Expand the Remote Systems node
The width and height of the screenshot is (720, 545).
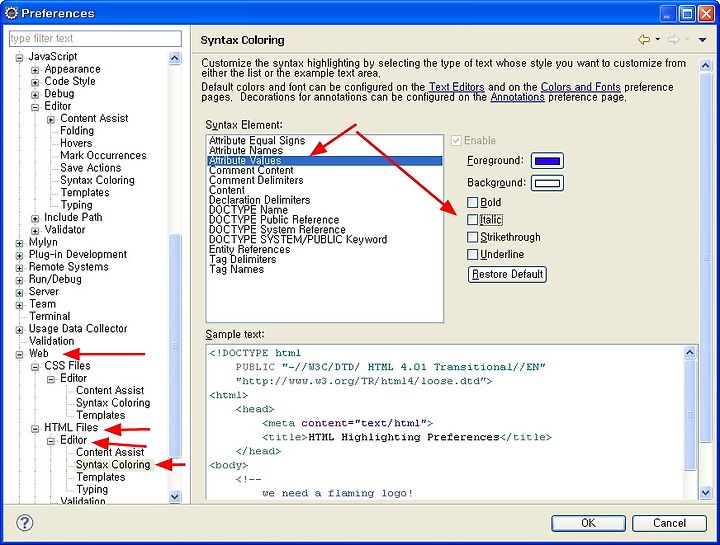[x=19, y=268]
